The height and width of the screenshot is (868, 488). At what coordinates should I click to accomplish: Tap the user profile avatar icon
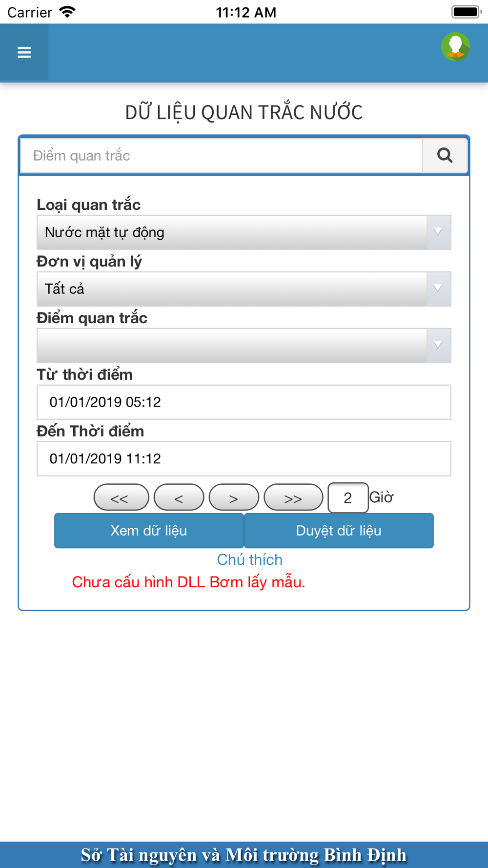[x=455, y=47]
